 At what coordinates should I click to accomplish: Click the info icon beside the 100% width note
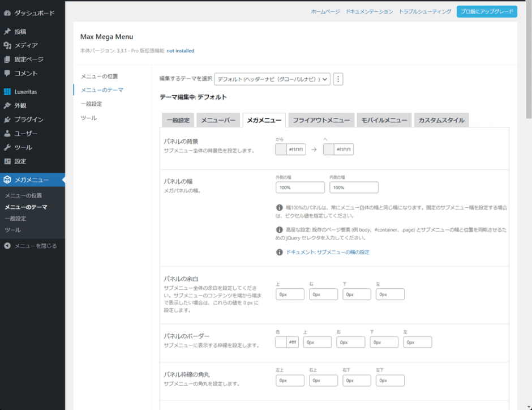pos(279,207)
